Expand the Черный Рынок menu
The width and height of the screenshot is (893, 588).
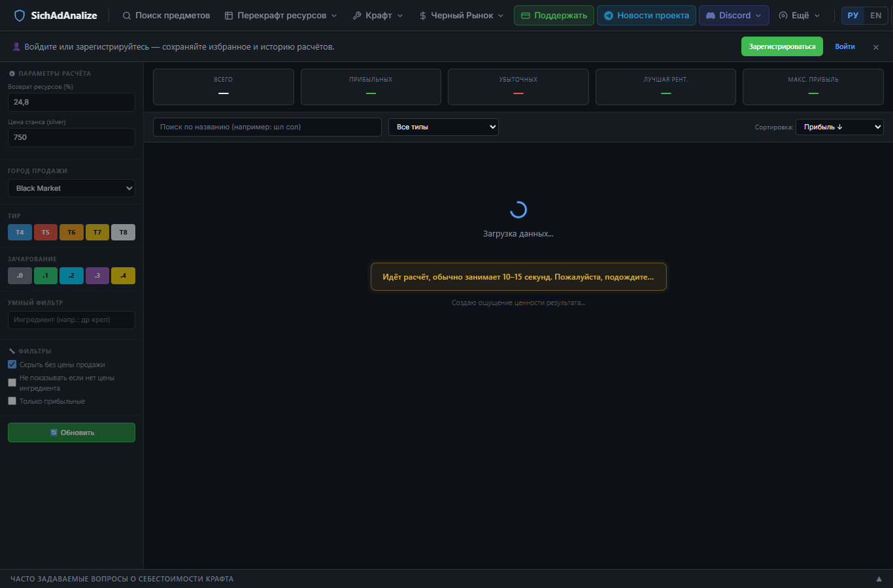pyautogui.click(x=462, y=16)
